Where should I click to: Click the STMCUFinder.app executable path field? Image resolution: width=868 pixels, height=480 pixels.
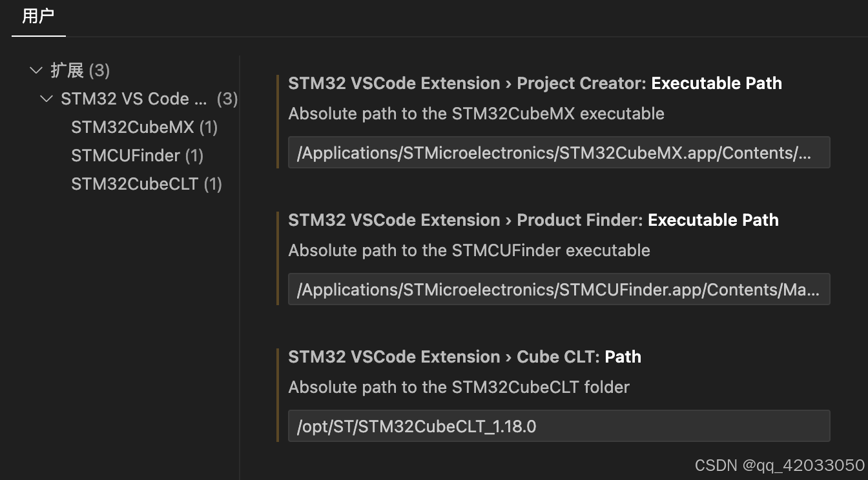coord(559,289)
